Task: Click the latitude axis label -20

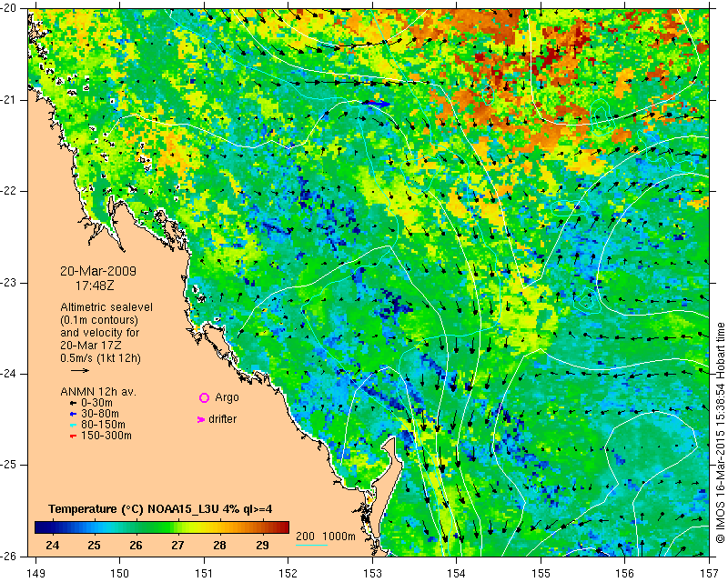Action: coord(10,8)
